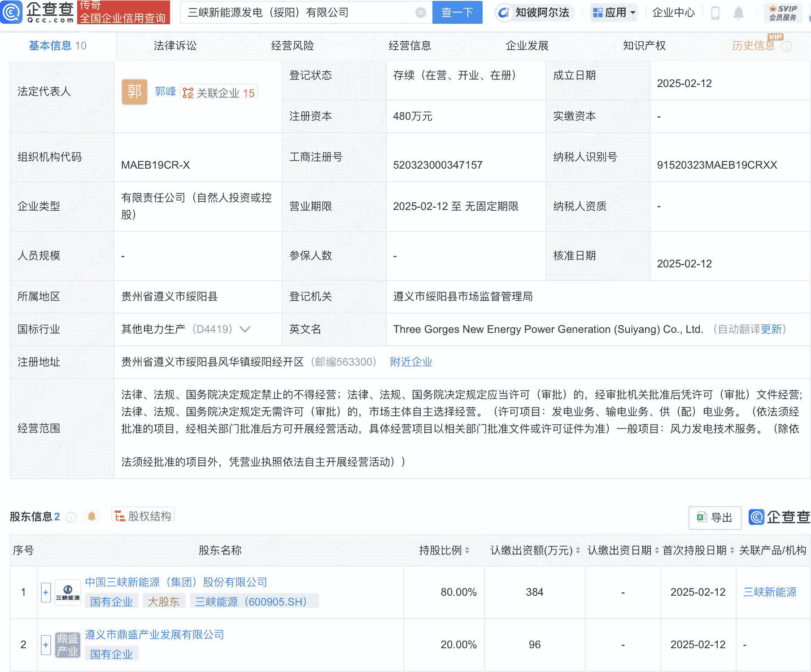
Task: Open the 应用 dropdown menu
Action: [614, 13]
